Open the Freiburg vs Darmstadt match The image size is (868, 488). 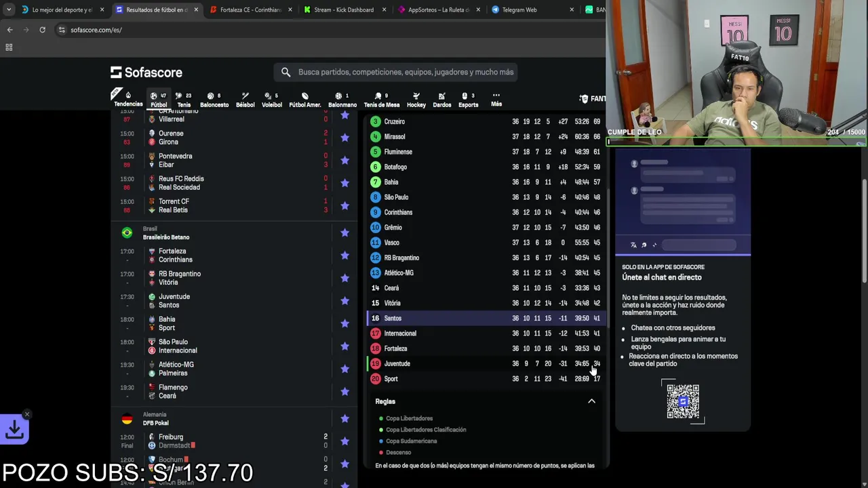(234, 441)
